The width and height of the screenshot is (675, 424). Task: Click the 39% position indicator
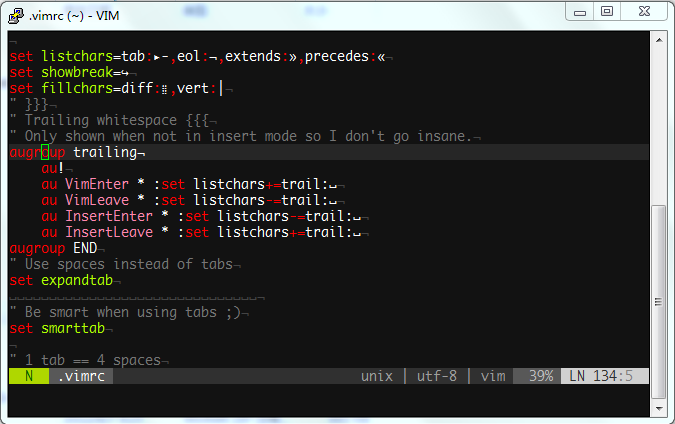tap(540, 376)
